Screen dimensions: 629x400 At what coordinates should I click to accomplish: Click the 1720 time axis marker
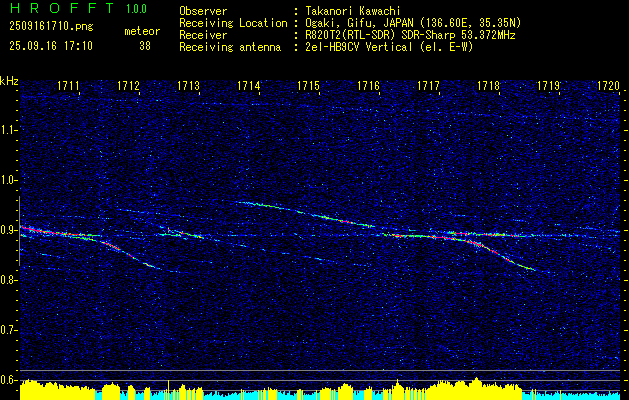click(609, 85)
